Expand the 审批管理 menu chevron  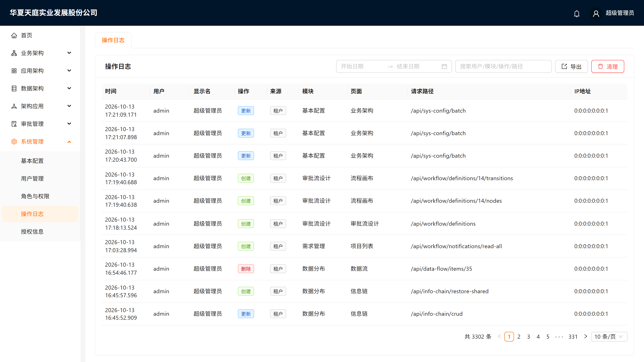coord(69,124)
